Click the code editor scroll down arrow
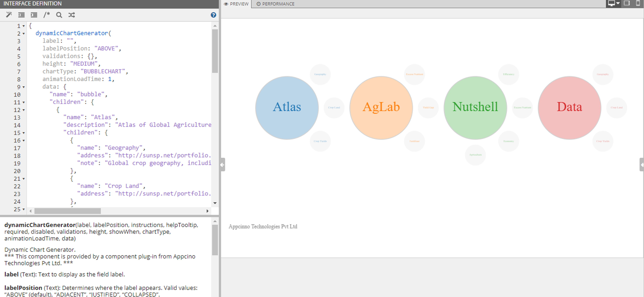 (x=215, y=203)
